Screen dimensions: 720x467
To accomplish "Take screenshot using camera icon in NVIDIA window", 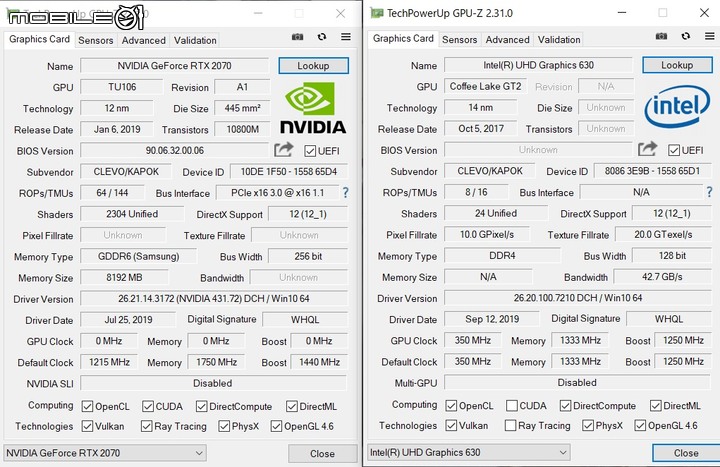I will click(298, 37).
